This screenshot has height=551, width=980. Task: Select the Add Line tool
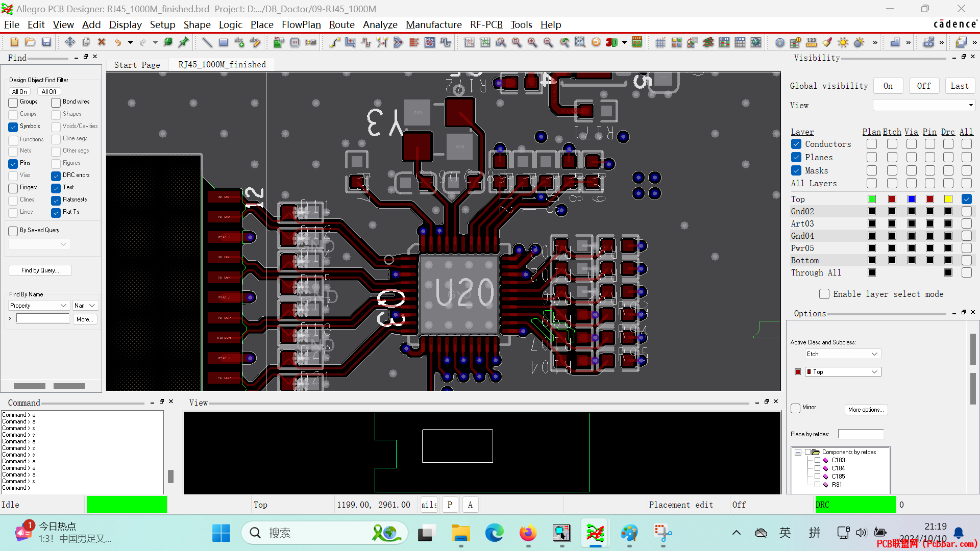tap(207, 42)
